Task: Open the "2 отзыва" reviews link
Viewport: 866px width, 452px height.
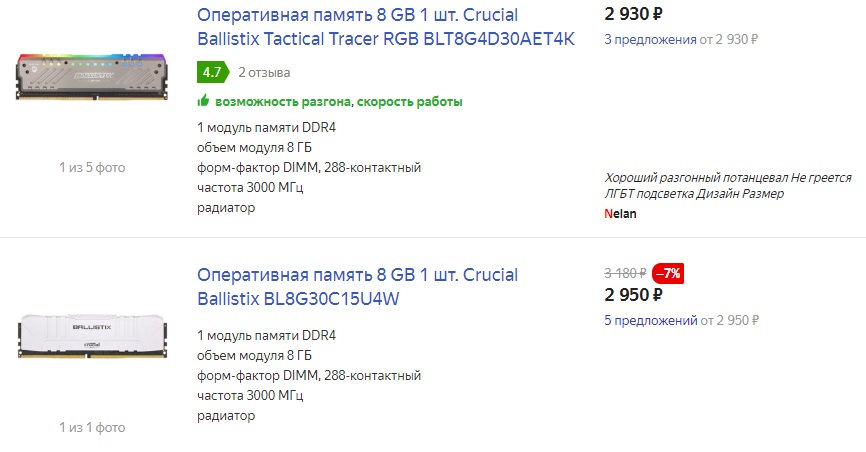Action: click(264, 73)
